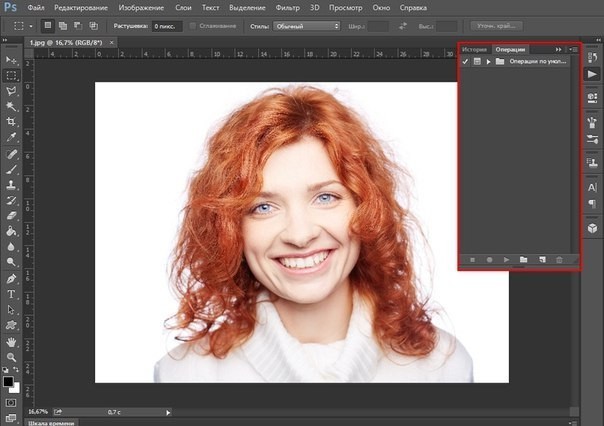Toggle checkmark for Операции по умолчанию set
The height and width of the screenshot is (426, 604).
pyautogui.click(x=465, y=61)
